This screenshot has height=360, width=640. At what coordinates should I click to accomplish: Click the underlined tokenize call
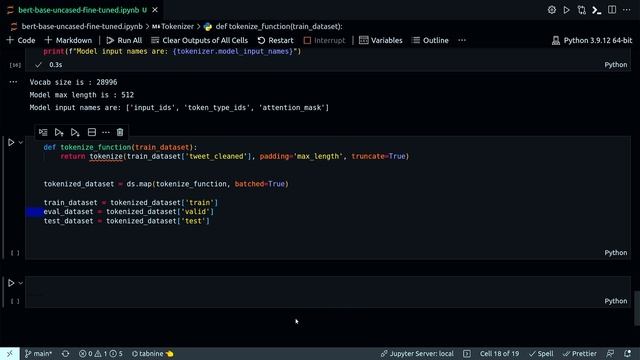point(106,156)
